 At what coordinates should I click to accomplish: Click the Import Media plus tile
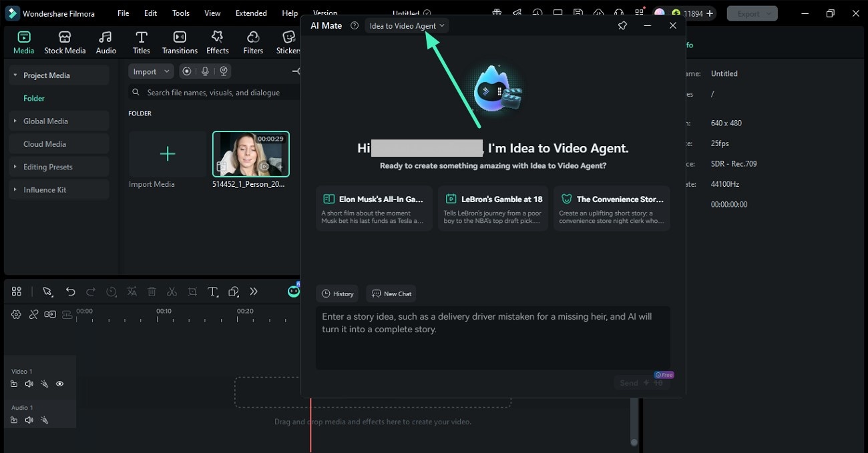pyautogui.click(x=167, y=154)
